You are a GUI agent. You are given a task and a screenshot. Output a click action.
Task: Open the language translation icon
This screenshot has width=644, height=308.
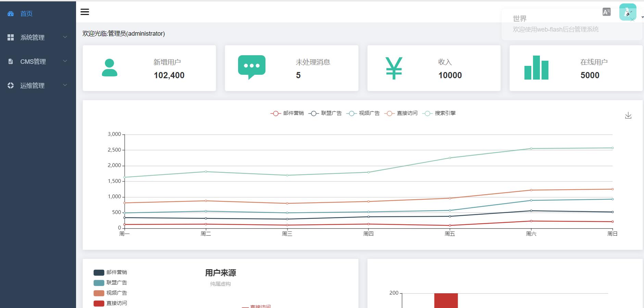(606, 12)
